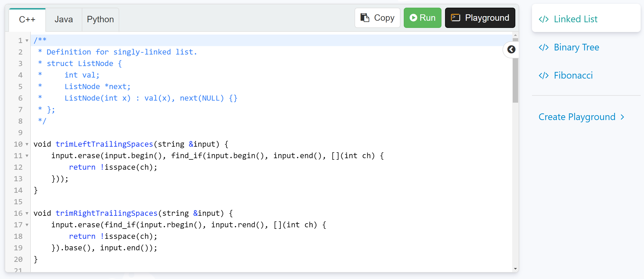Viewport: 644px width, 279px height.
Task: Fold the lambda at line 17
Action: [x=27, y=225]
